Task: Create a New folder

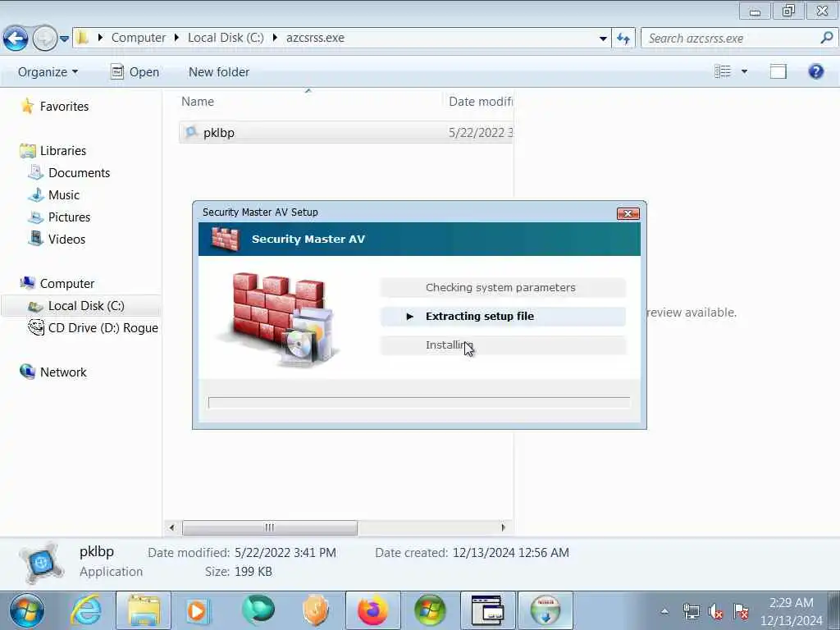Action: tap(218, 72)
